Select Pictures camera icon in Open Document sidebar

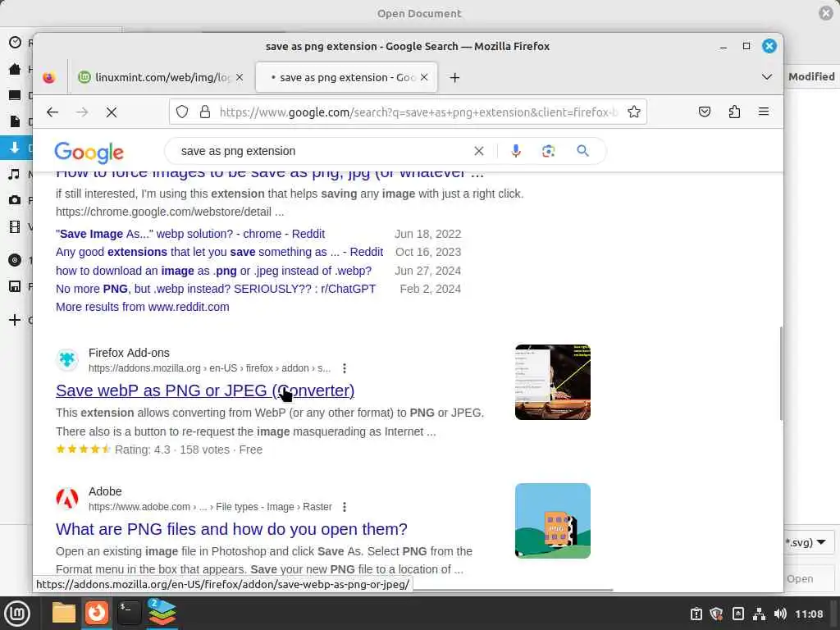click(15, 200)
